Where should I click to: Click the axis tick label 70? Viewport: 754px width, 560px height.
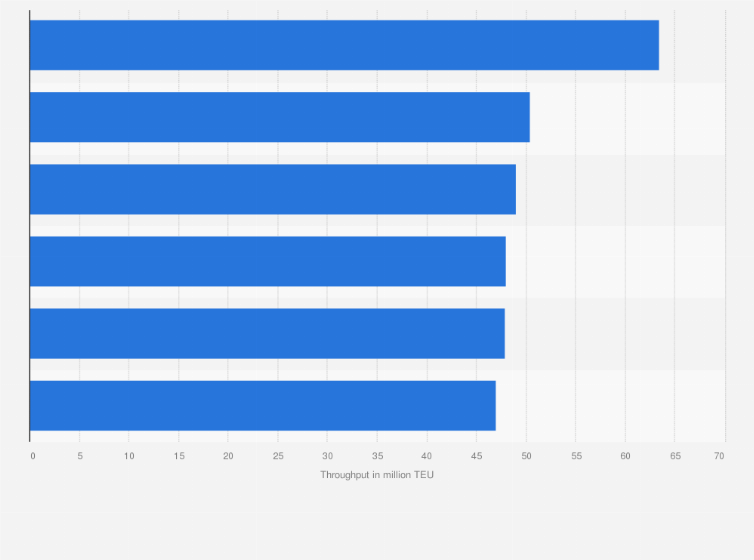(719, 456)
